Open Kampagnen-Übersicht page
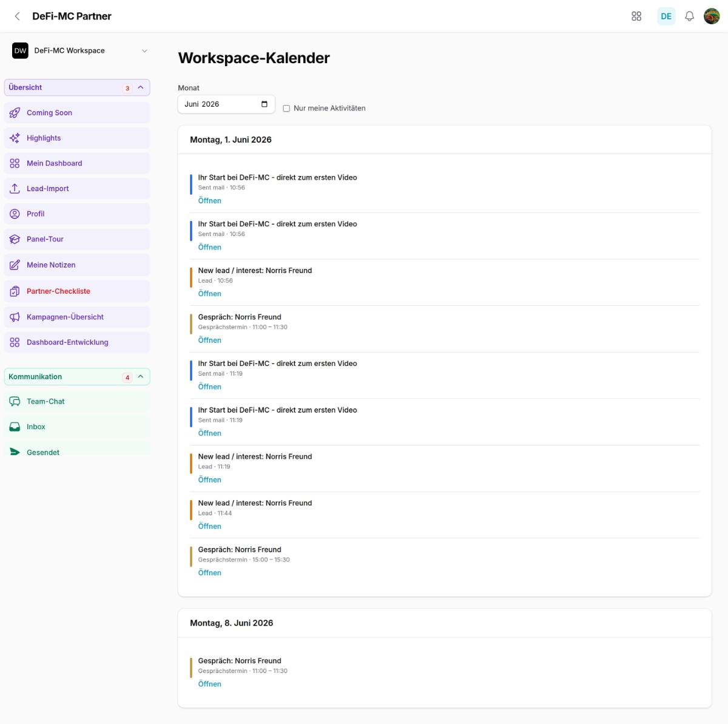 [x=77, y=317]
